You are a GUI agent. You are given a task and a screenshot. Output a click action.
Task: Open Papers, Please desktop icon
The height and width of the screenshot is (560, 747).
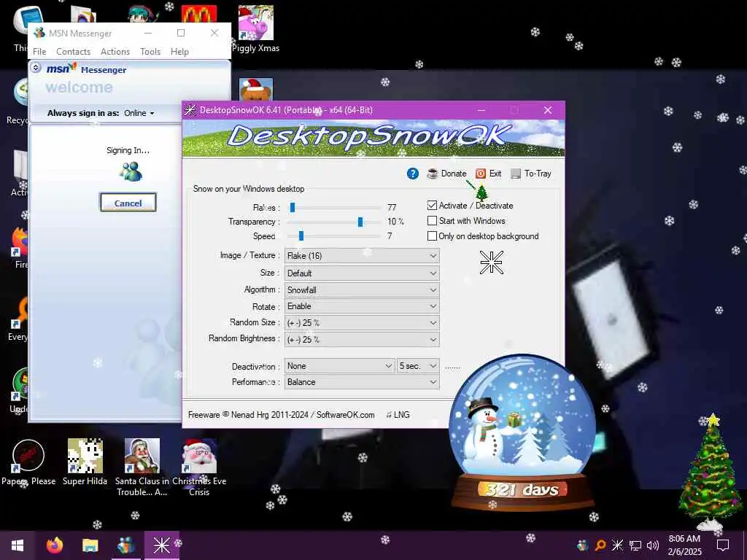point(28,462)
